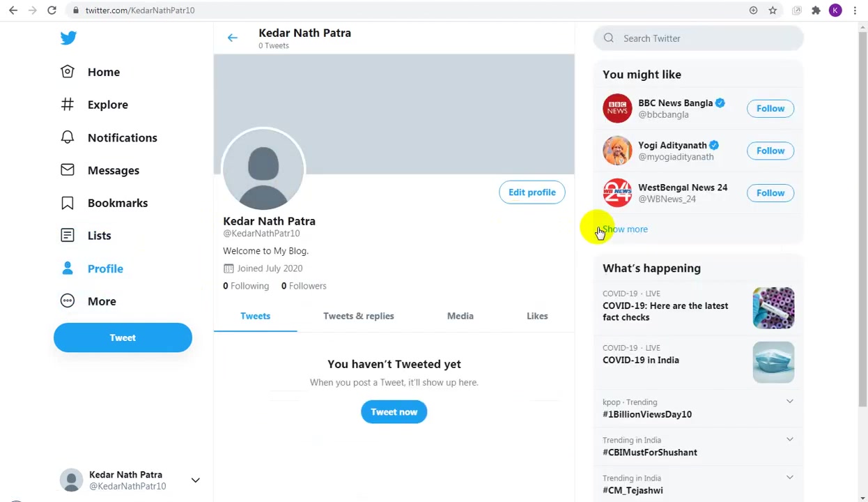Open the Explore hashtag icon
This screenshot has height=502, width=868.
pyautogui.click(x=68, y=105)
